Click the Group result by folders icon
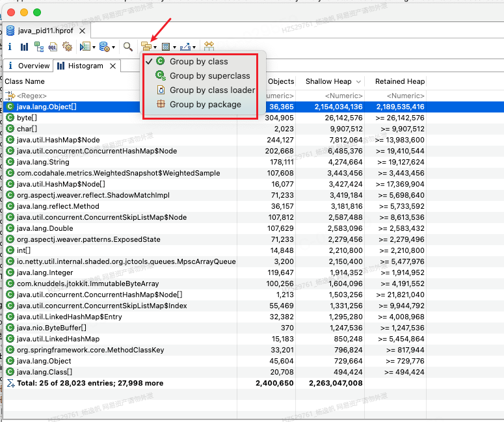The image size is (504, 422). 146,47
